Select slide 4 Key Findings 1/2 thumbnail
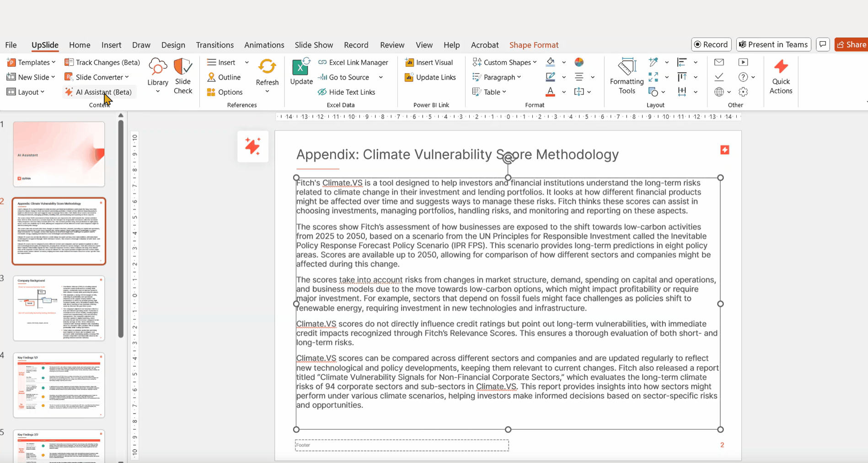 (59, 385)
